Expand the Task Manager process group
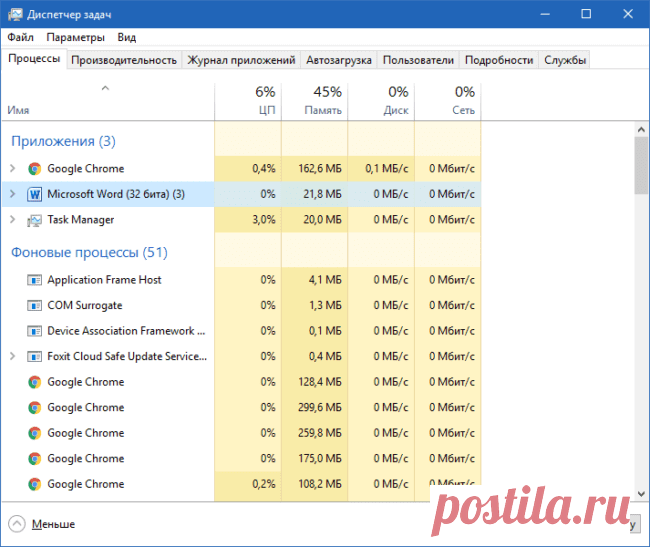650x547 pixels. [x=12, y=220]
